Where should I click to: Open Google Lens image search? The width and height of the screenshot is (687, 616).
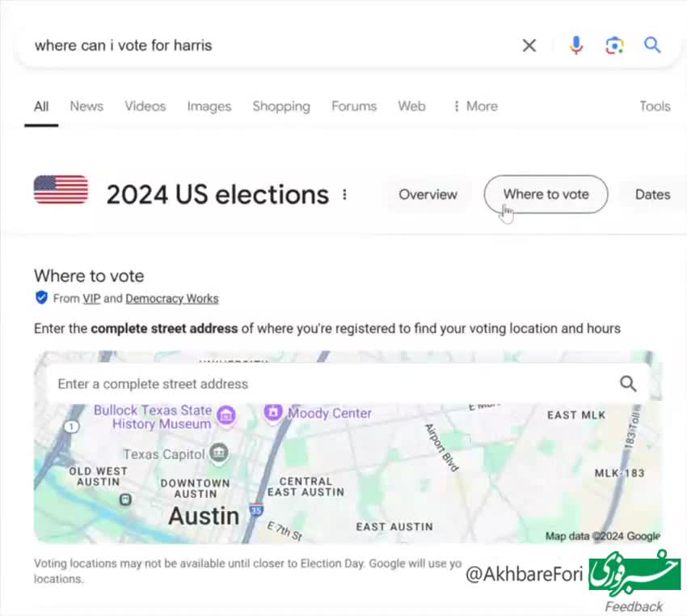pyautogui.click(x=614, y=45)
